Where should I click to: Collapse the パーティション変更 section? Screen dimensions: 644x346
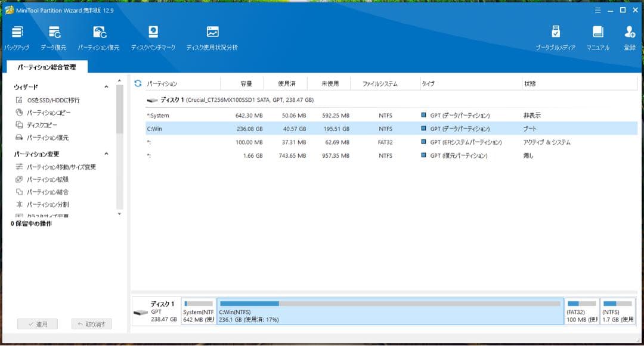(106, 154)
